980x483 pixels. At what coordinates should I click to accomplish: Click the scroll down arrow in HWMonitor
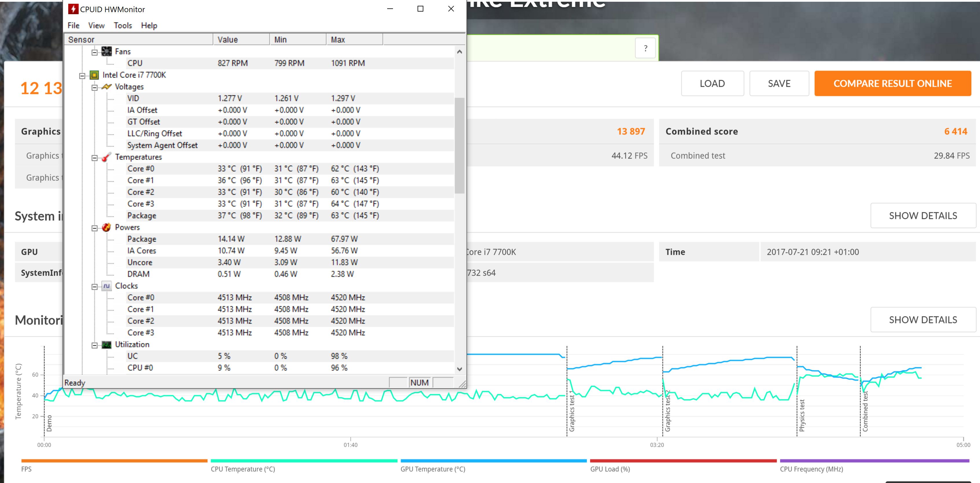[x=459, y=369]
